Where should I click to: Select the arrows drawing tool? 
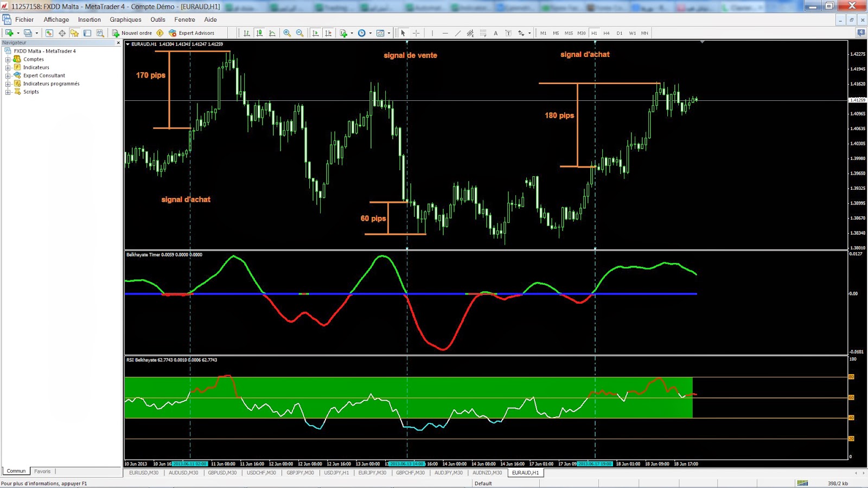[521, 33]
